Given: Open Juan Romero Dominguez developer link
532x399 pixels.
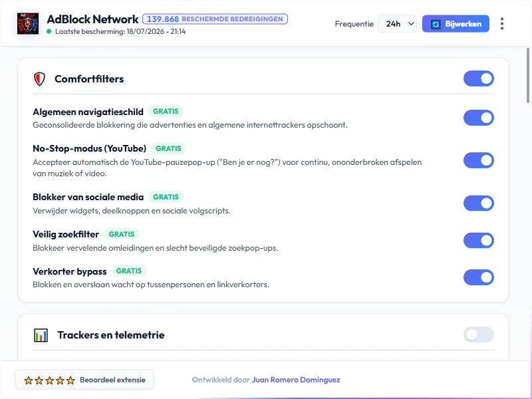Looking at the screenshot, I should [x=296, y=380].
